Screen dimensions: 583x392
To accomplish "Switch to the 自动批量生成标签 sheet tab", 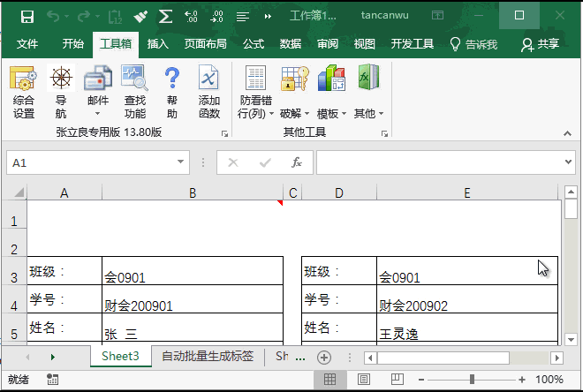I will pyautogui.click(x=207, y=357).
